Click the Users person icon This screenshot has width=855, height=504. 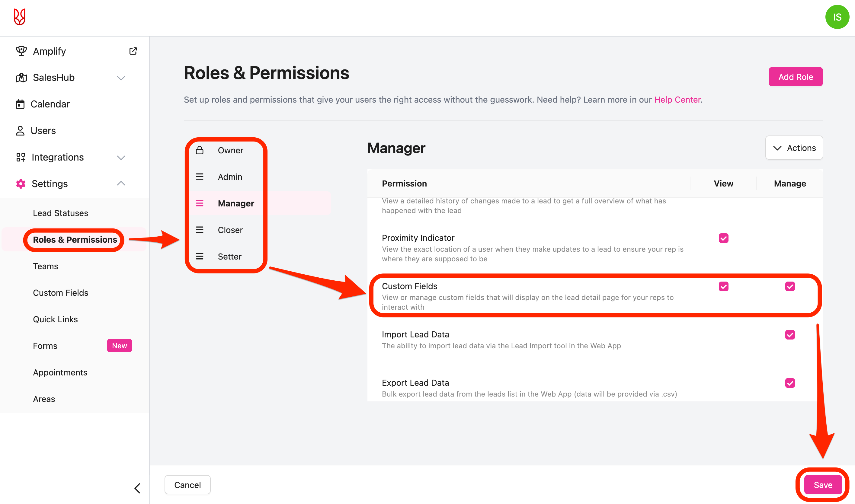click(21, 131)
